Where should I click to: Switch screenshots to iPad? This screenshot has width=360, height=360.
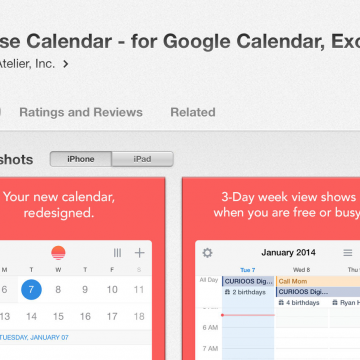[x=142, y=159]
